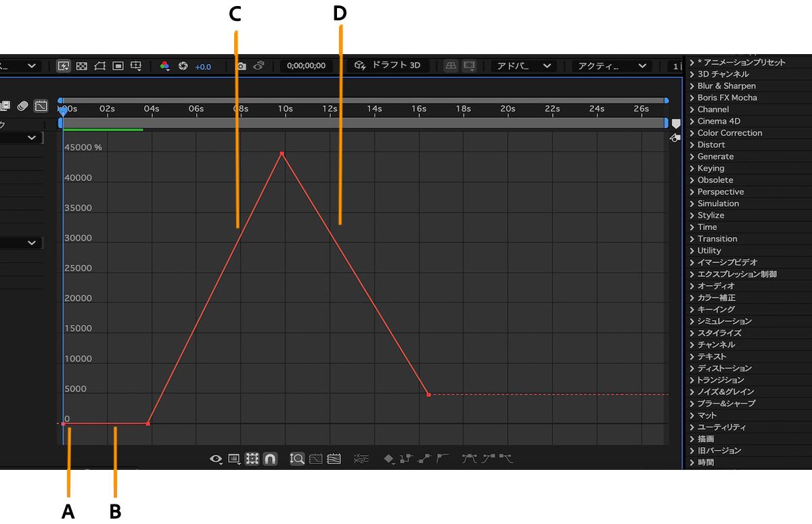Apply the Easy Ease In icon
This screenshot has height=524, width=812.
click(x=488, y=459)
